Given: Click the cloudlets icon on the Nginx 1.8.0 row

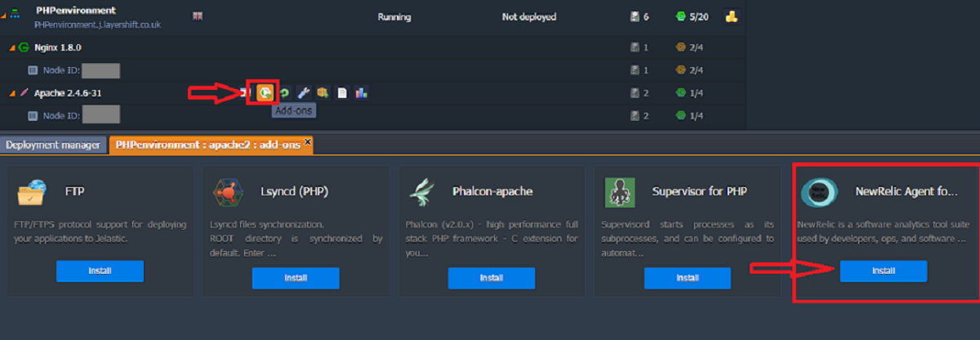Looking at the screenshot, I should tap(681, 47).
